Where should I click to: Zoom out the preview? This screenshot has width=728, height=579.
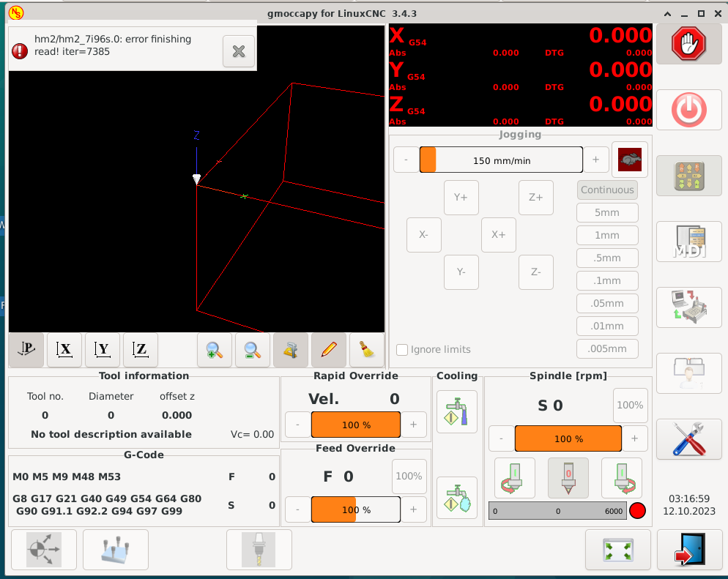click(x=253, y=350)
